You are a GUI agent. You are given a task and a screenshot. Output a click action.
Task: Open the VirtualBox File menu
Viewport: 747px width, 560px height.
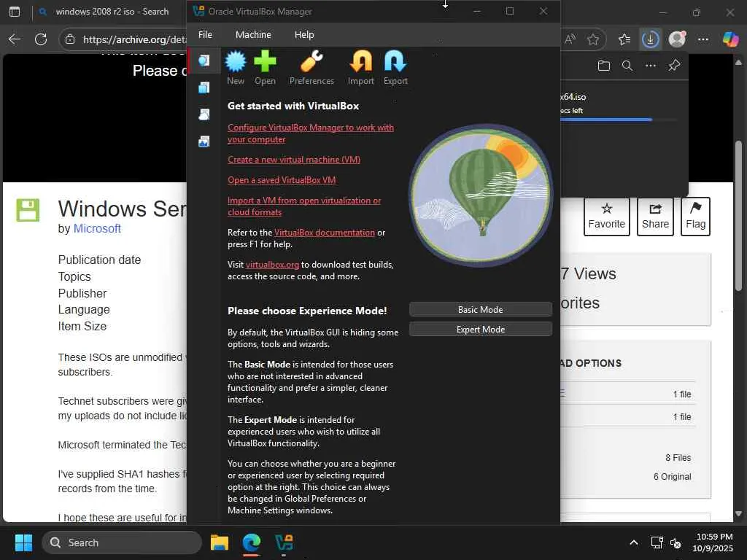(x=205, y=35)
